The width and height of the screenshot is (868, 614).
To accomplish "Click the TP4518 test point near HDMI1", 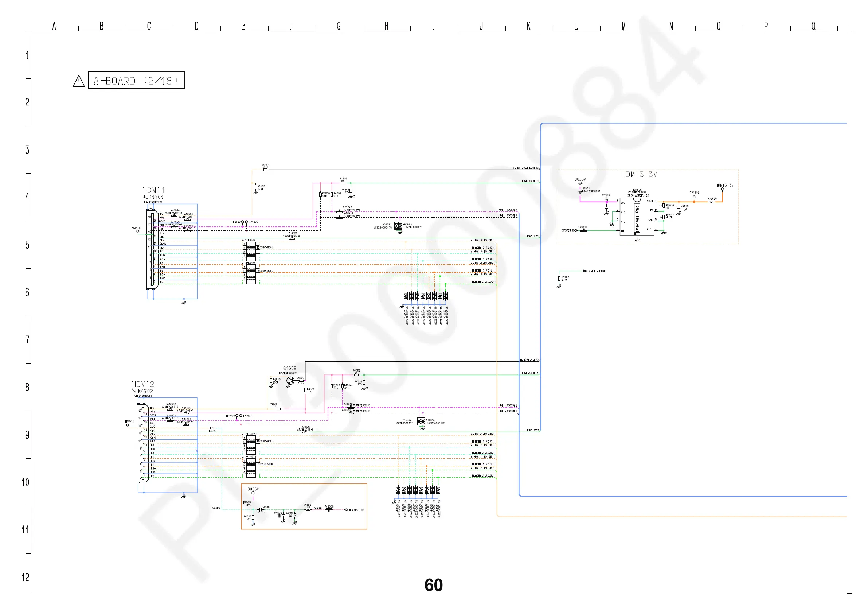I will click(138, 231).
